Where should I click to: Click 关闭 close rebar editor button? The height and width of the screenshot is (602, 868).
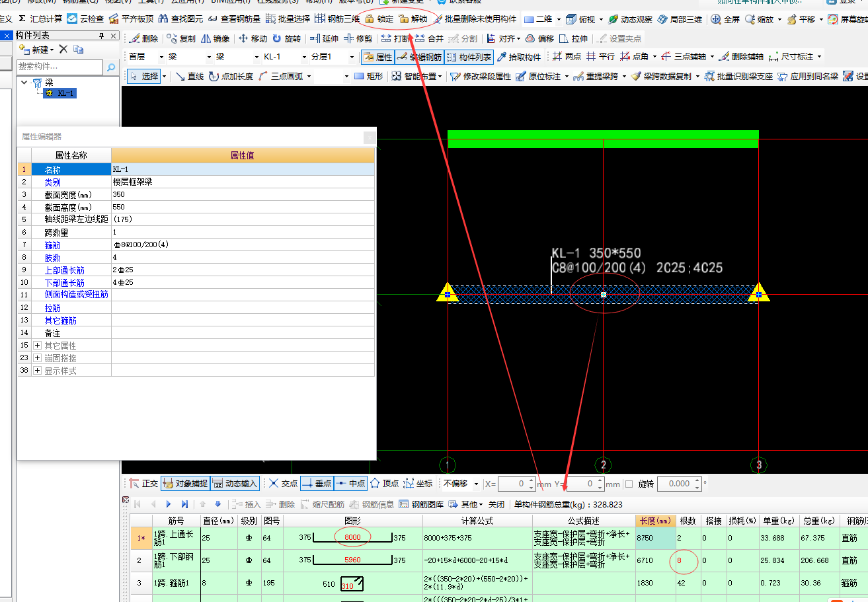pos(496,504)
